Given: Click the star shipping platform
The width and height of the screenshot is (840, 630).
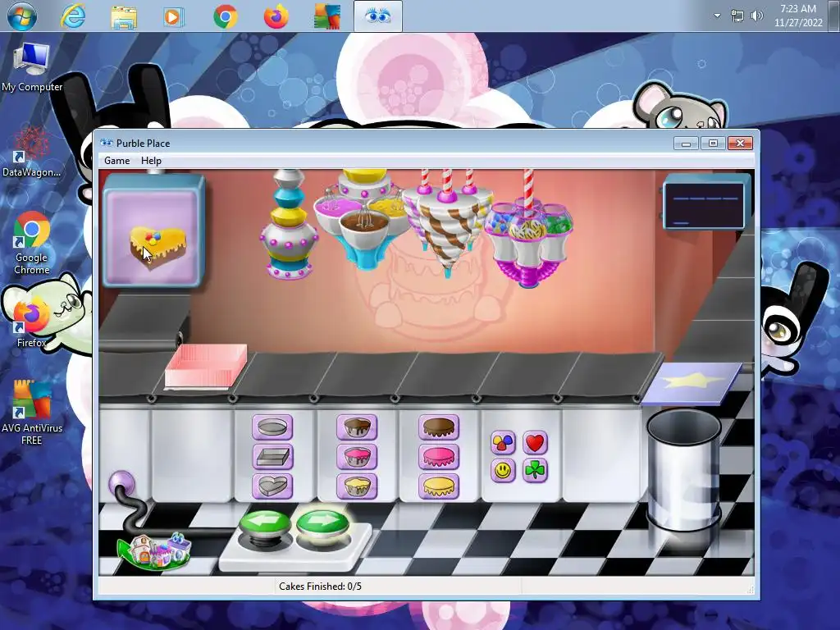Looking at the screenshot, I should [692, 384].
